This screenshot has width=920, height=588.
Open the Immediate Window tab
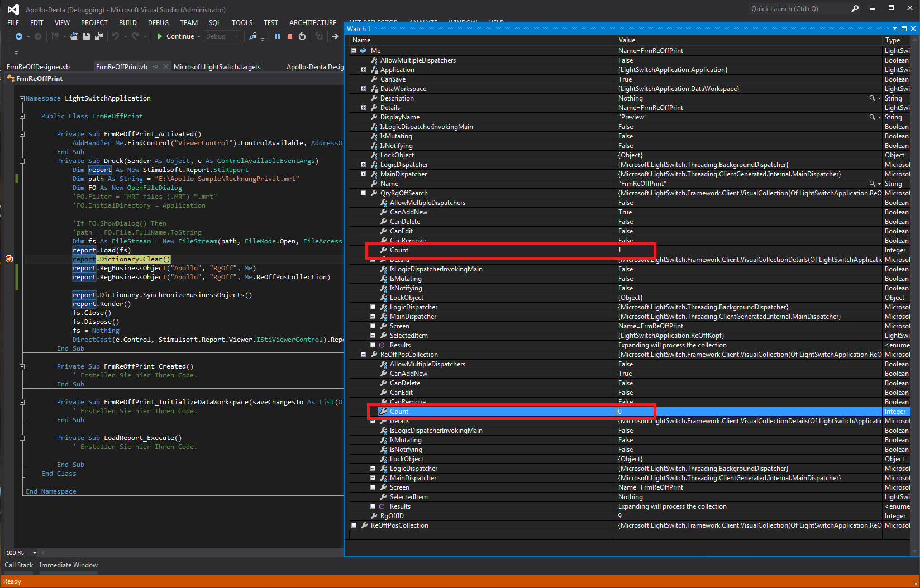(x=69, y=565)
